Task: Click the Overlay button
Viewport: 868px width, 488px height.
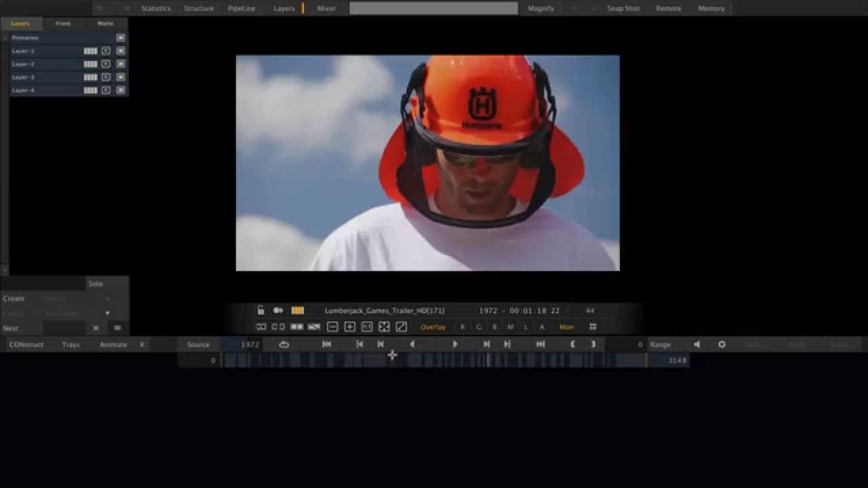Action: click(x=433, y=327)
